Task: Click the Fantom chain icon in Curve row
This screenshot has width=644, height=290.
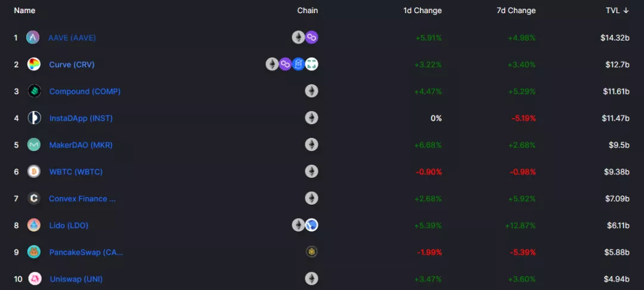Action: pos(299,64)
